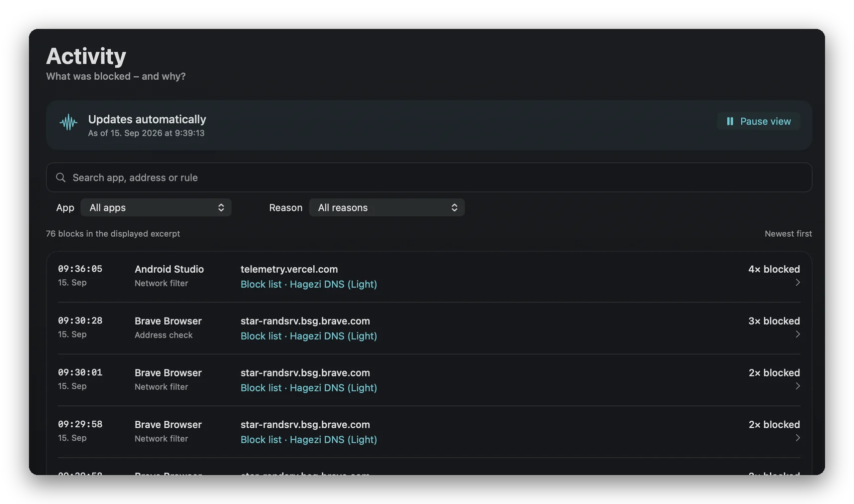Expand the 09:30:01 Brave Browser entry chevron
This screenshot has width=854, height=504.
point(798,386)
